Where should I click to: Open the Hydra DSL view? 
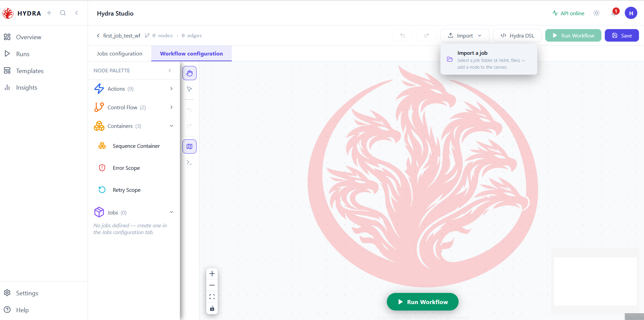point(517,36)
